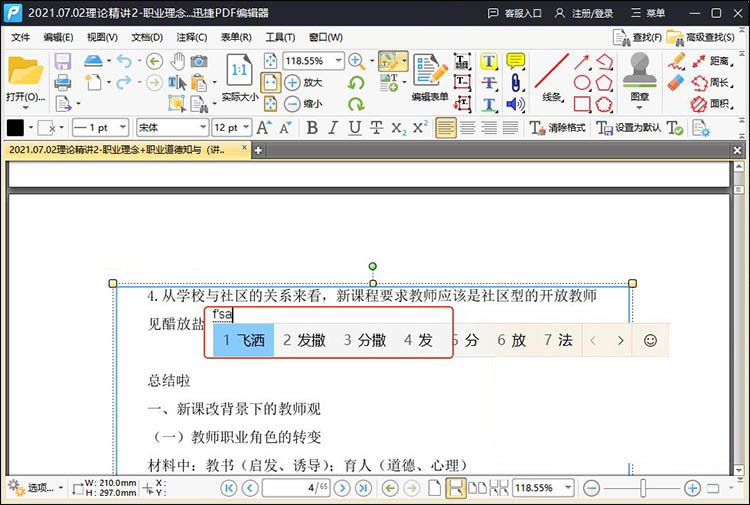Select the Distance 距离 measuring tool
The image size is (750, 505).
713,61
